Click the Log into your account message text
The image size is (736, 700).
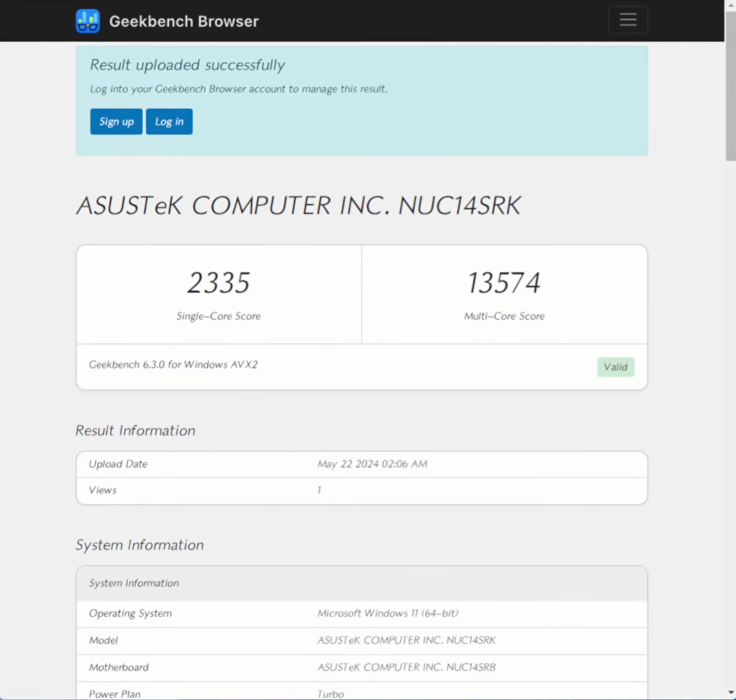point(239,89)
